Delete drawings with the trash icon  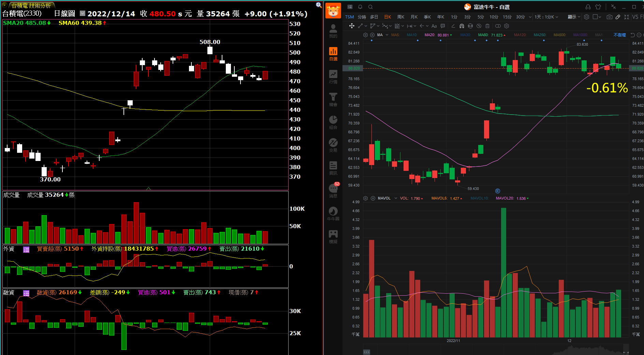coord(487,26)
